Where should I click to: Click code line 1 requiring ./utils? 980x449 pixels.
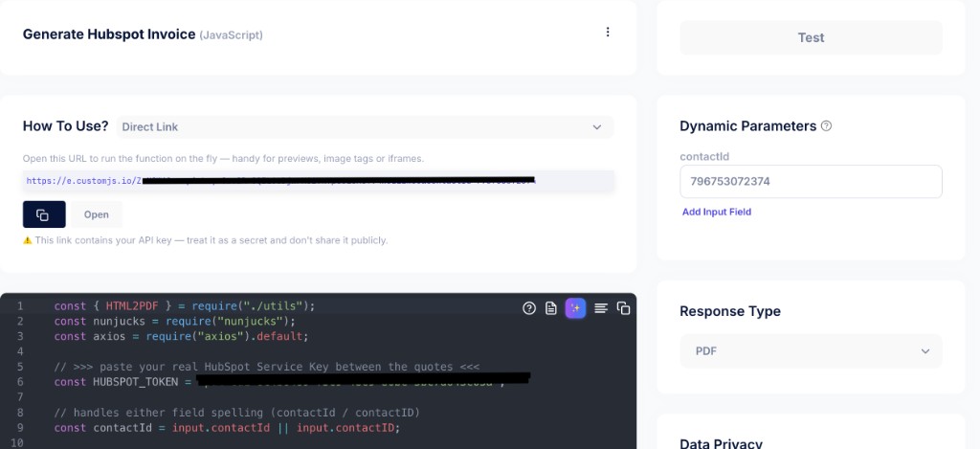pyautogui.click(x=185, y=305)
